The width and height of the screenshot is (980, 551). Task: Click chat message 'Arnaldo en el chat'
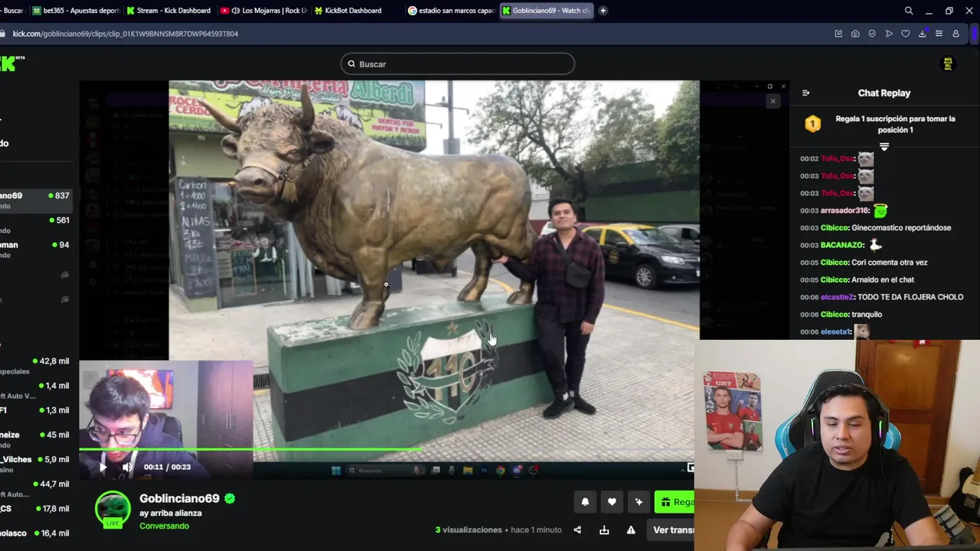click(x=883, y=279)
